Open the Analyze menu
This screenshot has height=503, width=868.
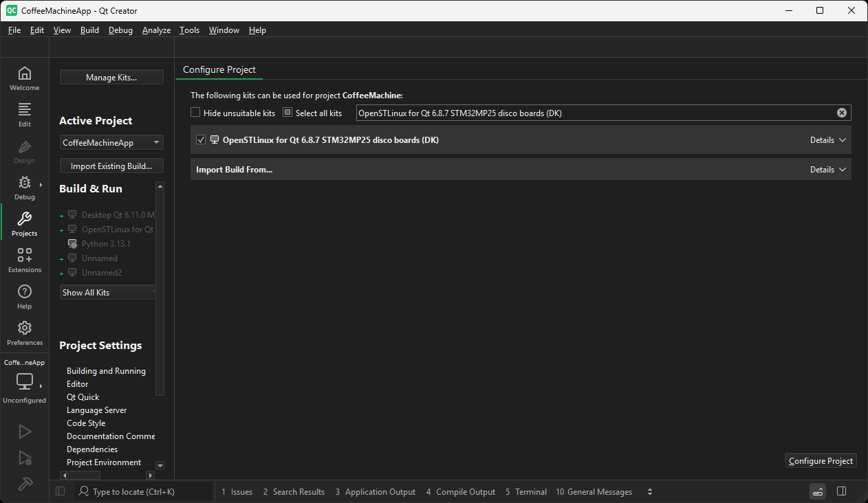(156, 30)
